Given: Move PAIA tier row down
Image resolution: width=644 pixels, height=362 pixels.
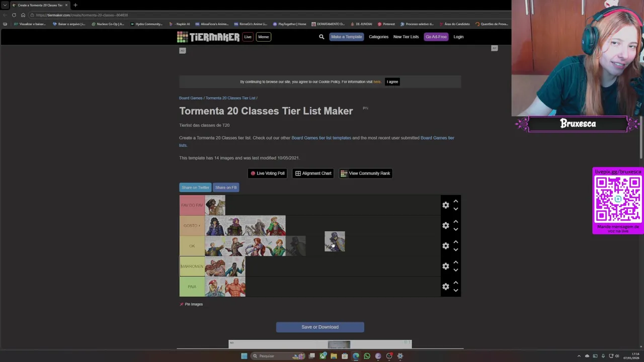Looking at the screenshot, I should [x=456, y=290].
